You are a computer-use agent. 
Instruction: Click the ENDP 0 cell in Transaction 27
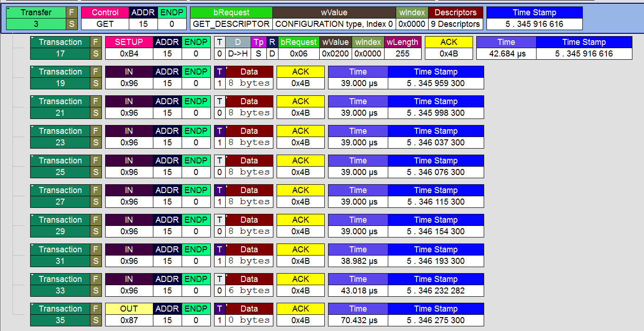coord(196,196)
